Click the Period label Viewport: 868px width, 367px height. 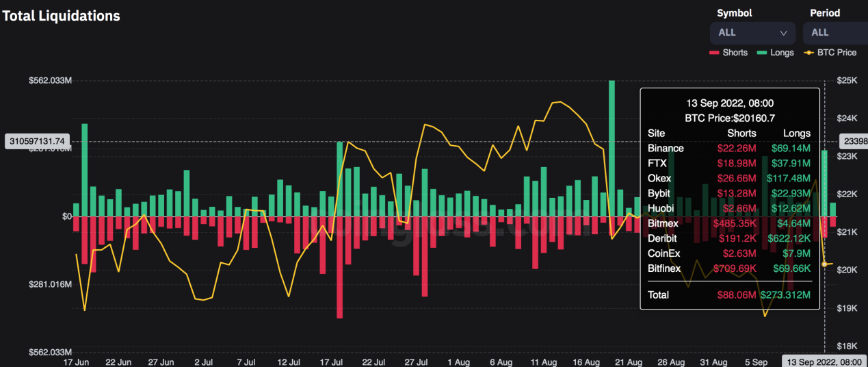click(825, 13)
